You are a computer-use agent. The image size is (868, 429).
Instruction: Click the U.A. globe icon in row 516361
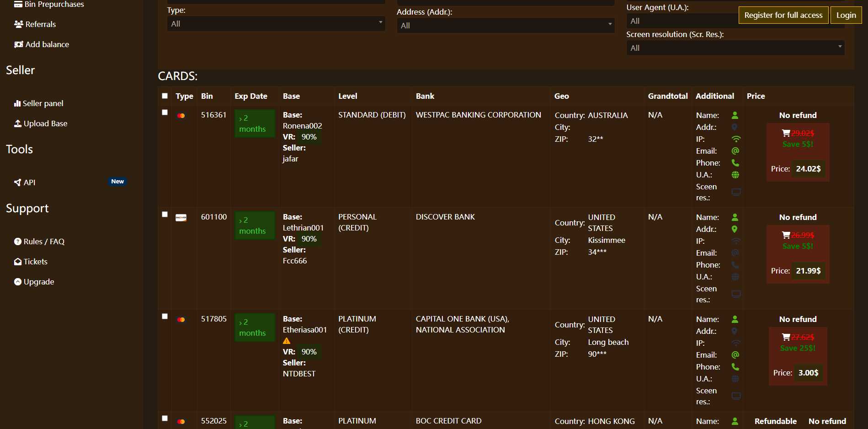click(735, 175)
